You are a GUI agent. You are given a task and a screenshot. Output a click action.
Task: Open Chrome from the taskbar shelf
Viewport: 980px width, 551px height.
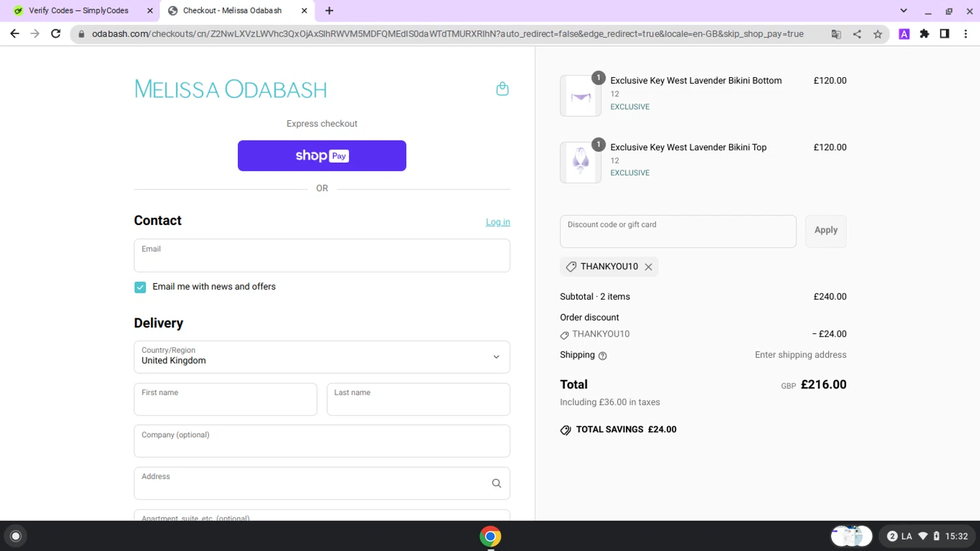click(490, 536)
